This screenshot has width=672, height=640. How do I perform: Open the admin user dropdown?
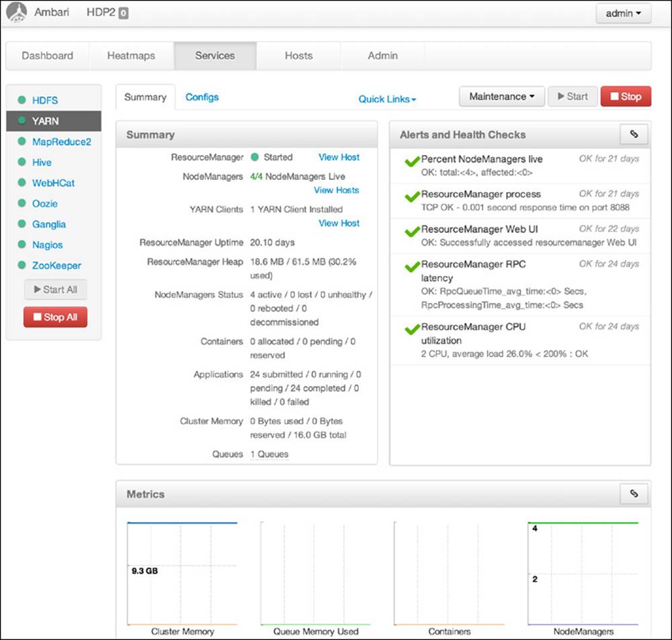click(624, 13)
